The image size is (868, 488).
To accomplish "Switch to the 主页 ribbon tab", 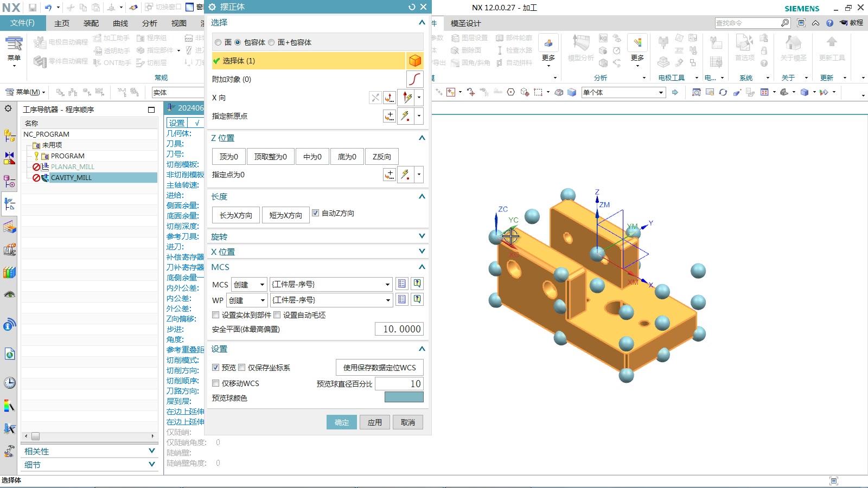I will click(62, 23).
